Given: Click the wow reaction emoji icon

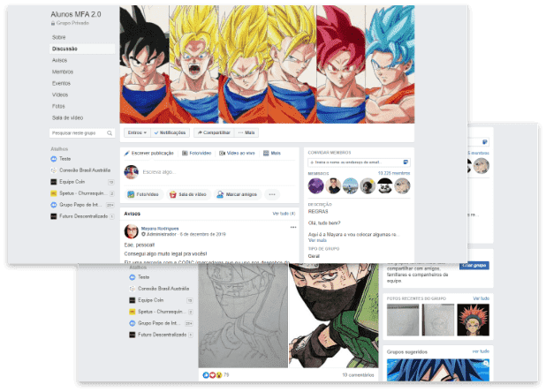Looking at the screenshot, I should (x=218, y=375).
